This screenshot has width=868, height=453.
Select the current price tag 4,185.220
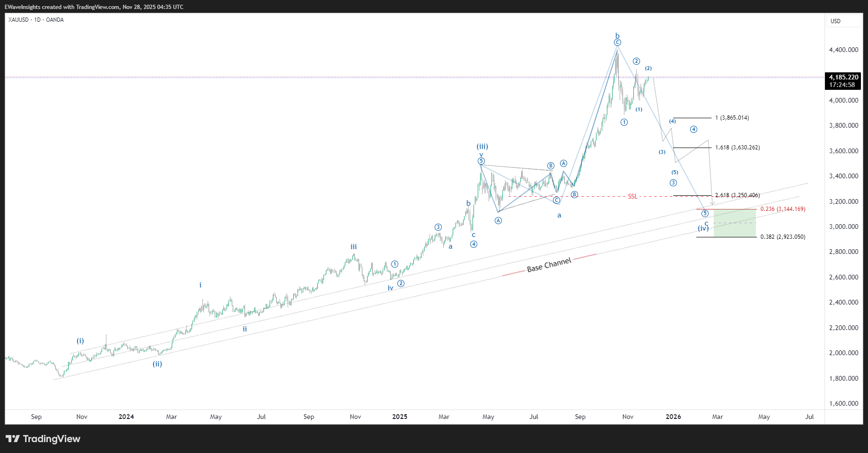tap(843, 77)
